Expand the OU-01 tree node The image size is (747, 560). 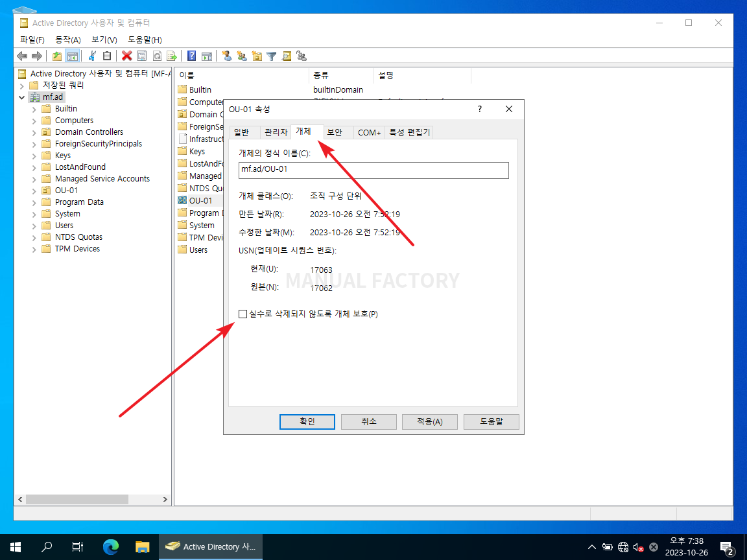[x=34, y=191]
